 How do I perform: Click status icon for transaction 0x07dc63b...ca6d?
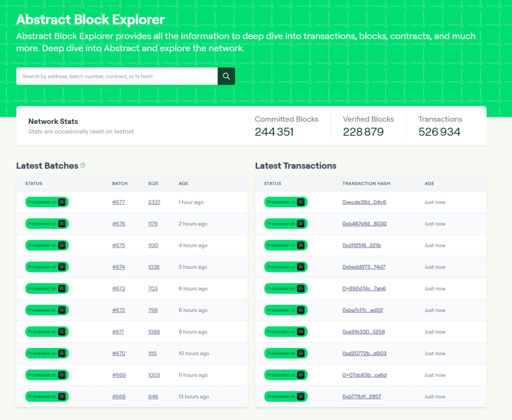pos(301,375)
